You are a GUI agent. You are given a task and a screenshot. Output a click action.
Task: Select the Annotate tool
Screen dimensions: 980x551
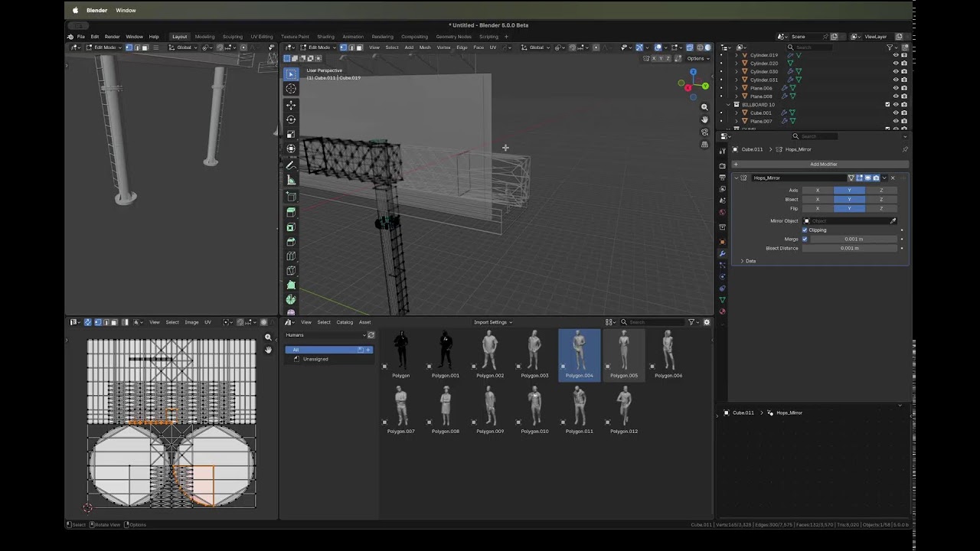tap(291, 165)
